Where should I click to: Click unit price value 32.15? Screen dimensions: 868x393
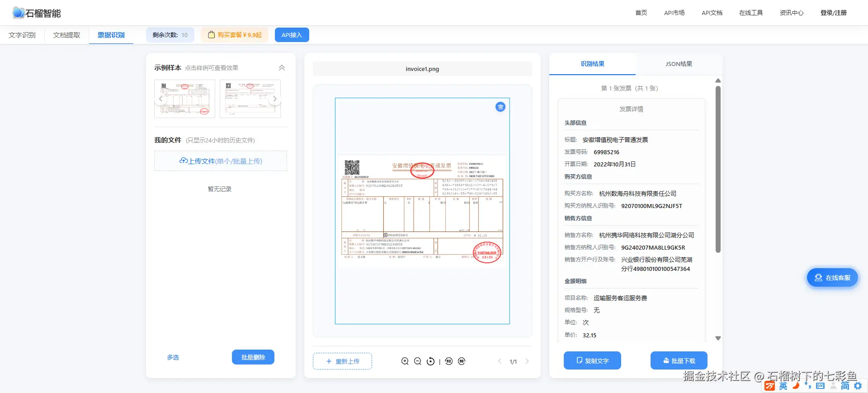click(x=589, y=335)
